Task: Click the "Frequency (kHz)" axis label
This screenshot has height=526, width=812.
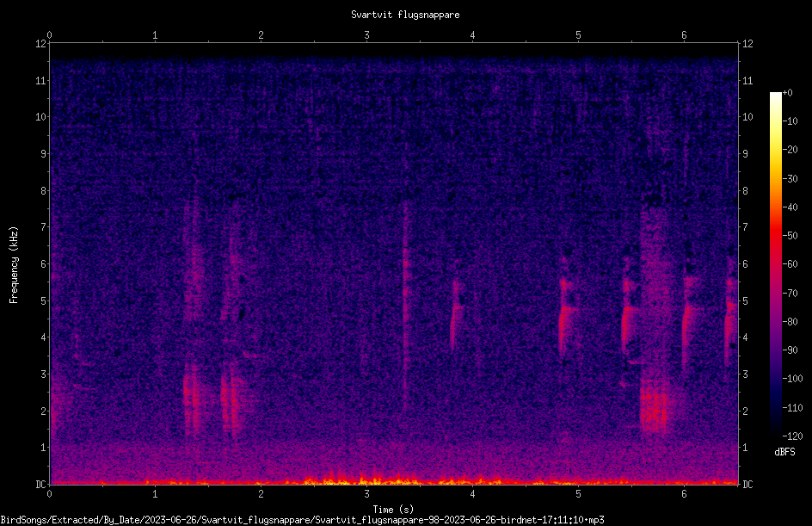Action: pos(14,265)
